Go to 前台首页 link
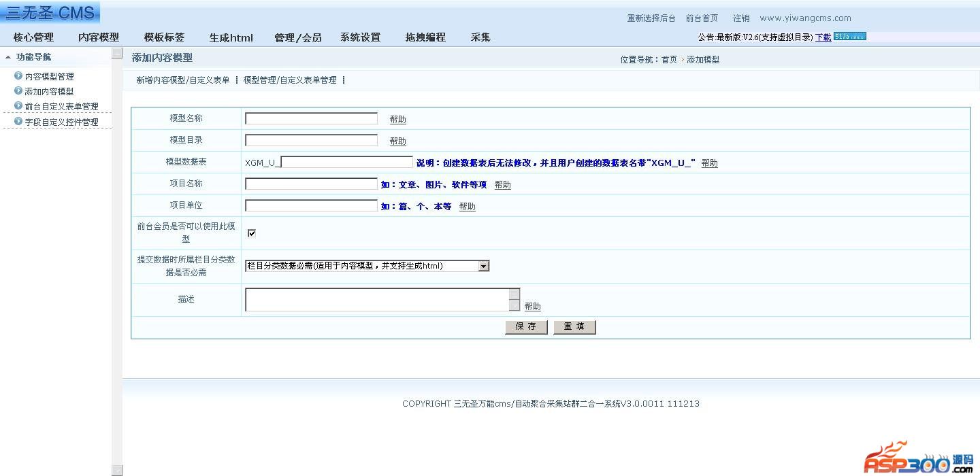 coord(702,18)
